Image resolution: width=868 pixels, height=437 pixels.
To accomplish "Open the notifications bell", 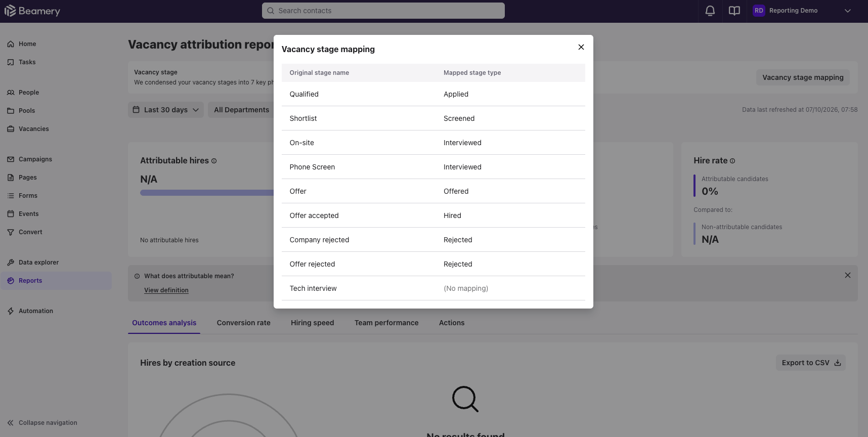I will 710,11.
